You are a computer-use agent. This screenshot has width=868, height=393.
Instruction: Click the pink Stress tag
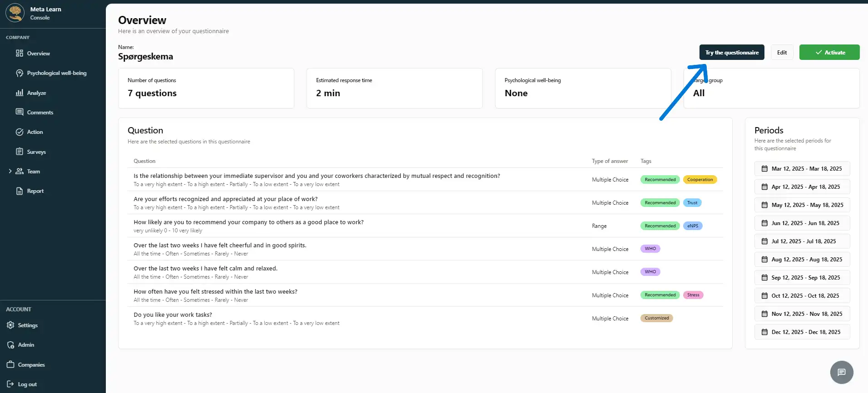point(693,295)
